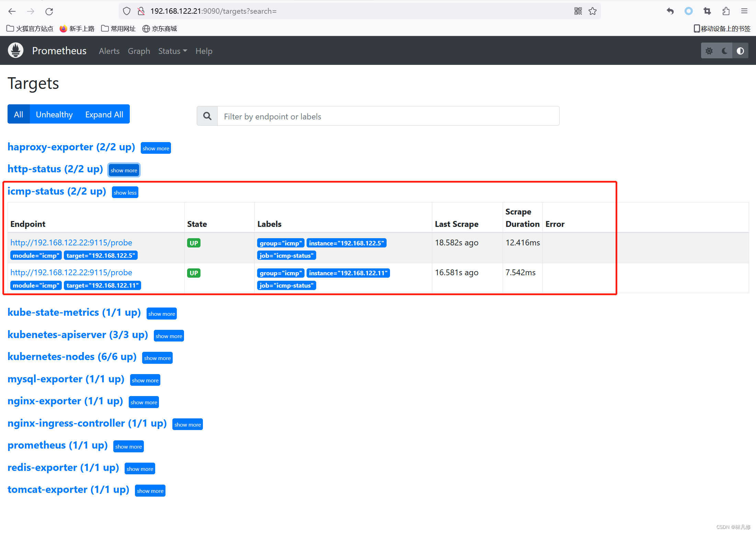Screen dimensions: 756x533
Task: Open the Graph nav item
Action: pos(139,51)
